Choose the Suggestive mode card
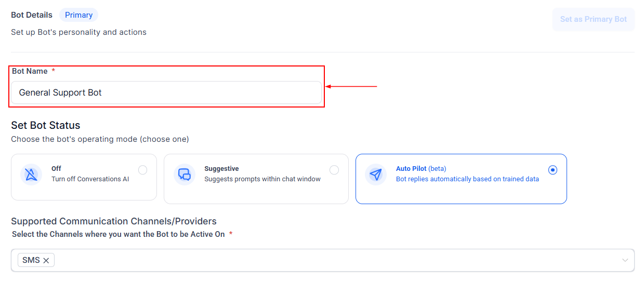The height and width of the screenshot is (281, 644). pos(256,179)
